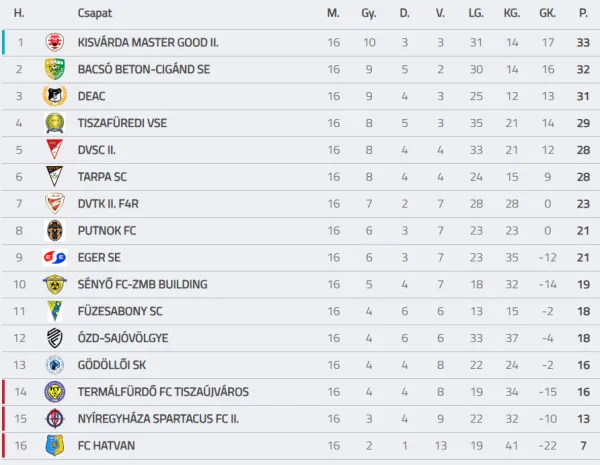Click the Tiszafüredi VSE crest icon
600x465 pixels.
pyautogui.click(x=54, y=123)
